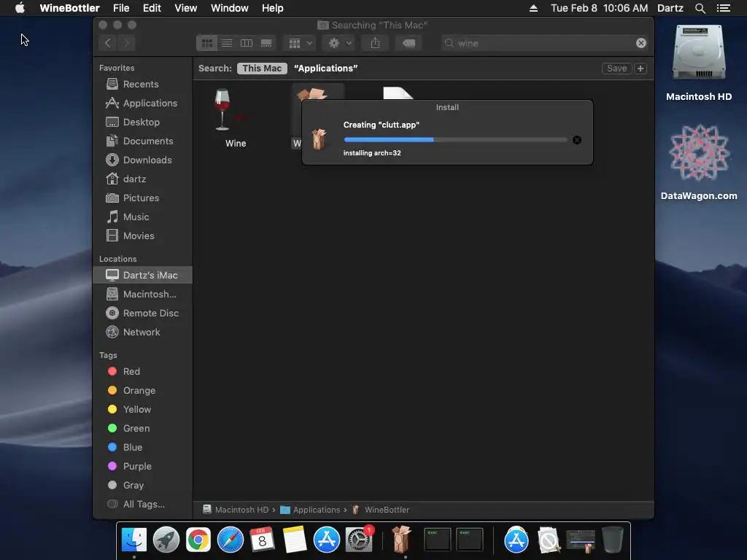This screenshot has width=747, height=560.
Task: Open the View menu
Action: coord(186,8)
